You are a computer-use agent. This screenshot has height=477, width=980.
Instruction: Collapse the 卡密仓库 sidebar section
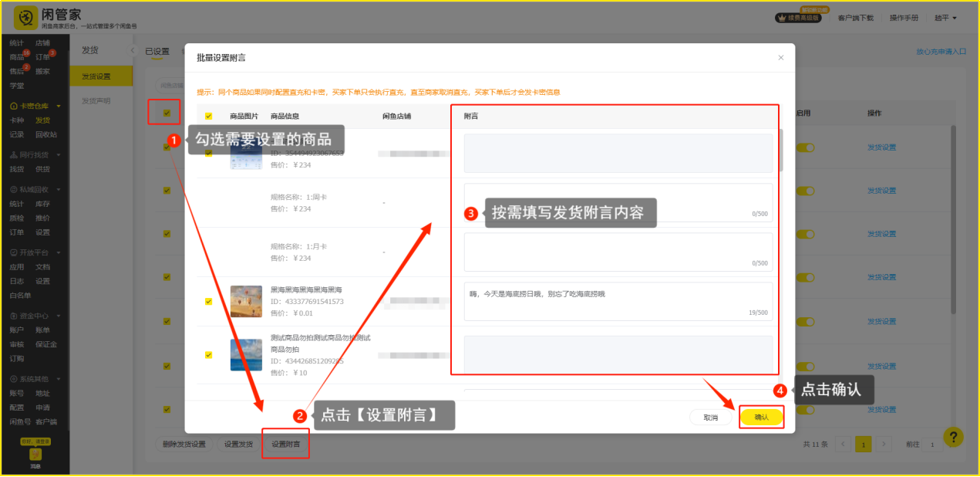point(59,106)
